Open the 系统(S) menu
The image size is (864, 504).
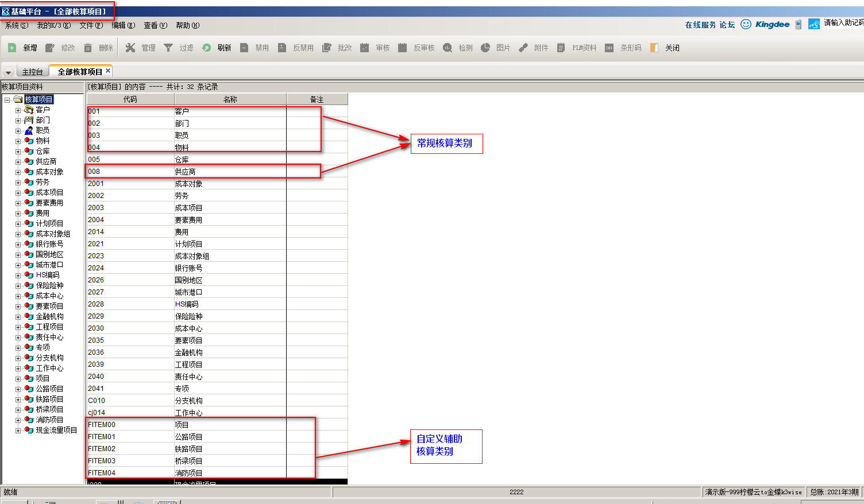[16, 25]
